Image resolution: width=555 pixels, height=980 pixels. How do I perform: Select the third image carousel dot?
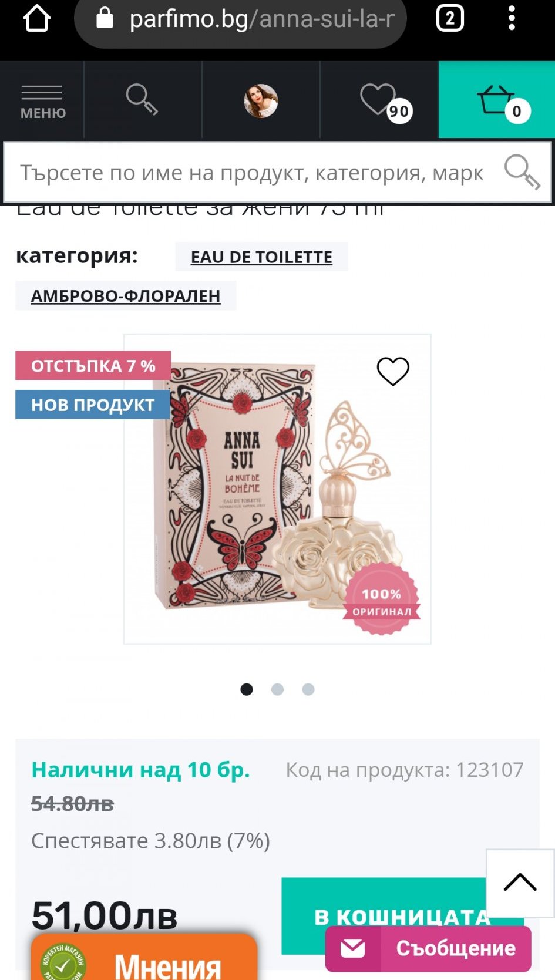pos(308,689)
